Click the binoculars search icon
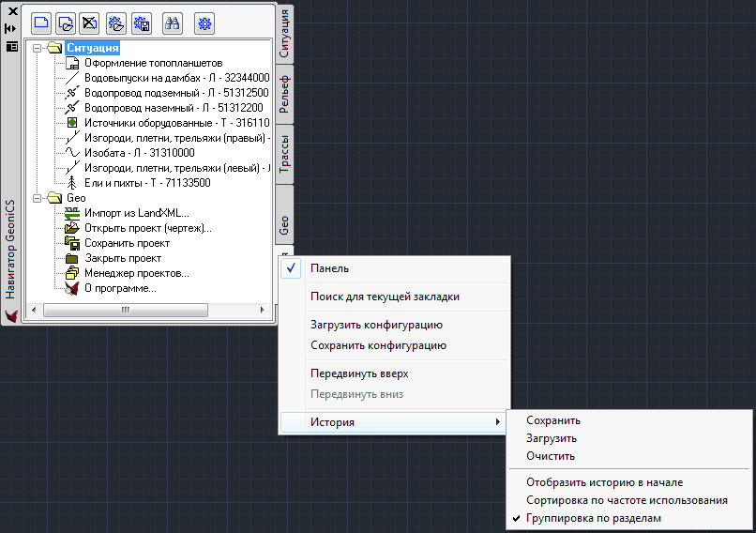This screenshot has width=756, height=533. pos(173,23)
